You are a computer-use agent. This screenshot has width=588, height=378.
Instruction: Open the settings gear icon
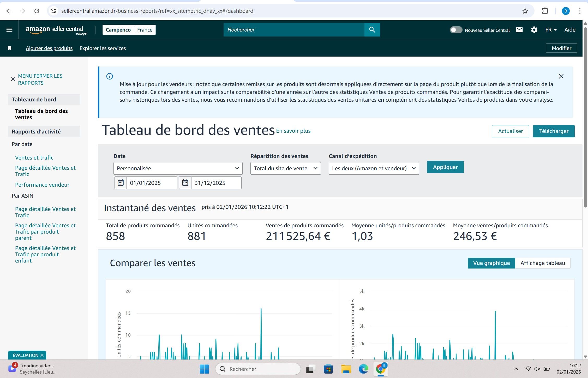[x=534, y=30]
